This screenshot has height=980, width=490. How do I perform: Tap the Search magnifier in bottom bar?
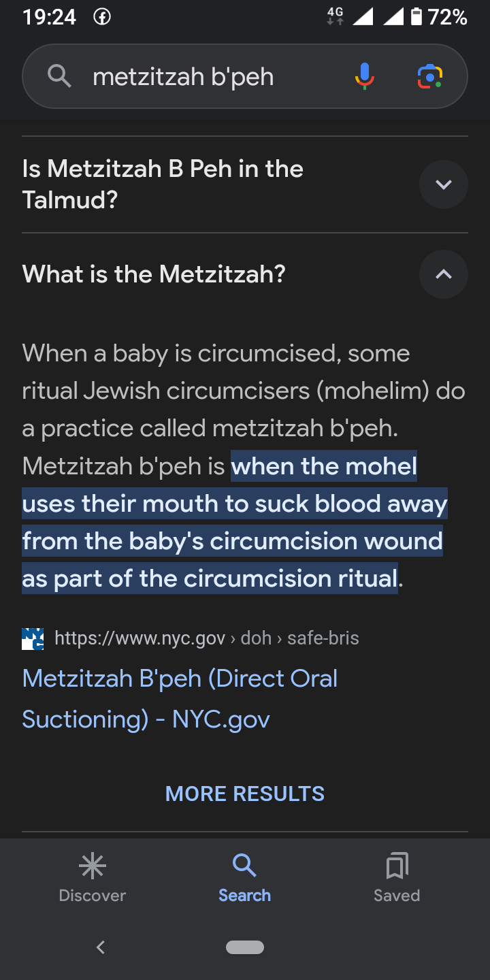[x=244, y=866]
